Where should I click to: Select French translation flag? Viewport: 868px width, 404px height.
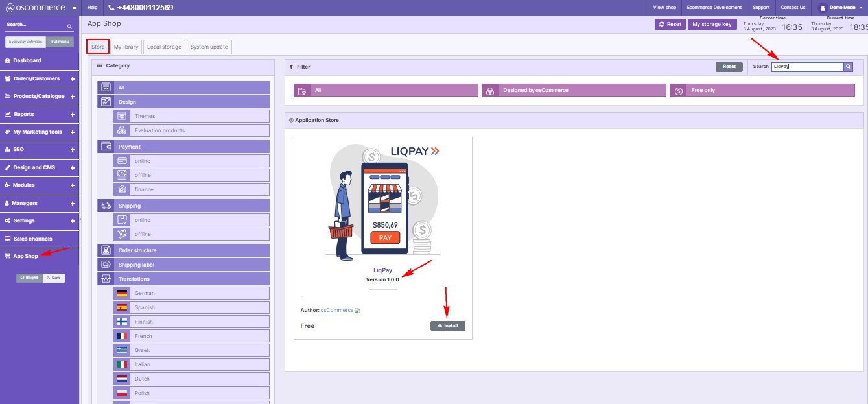122,336
